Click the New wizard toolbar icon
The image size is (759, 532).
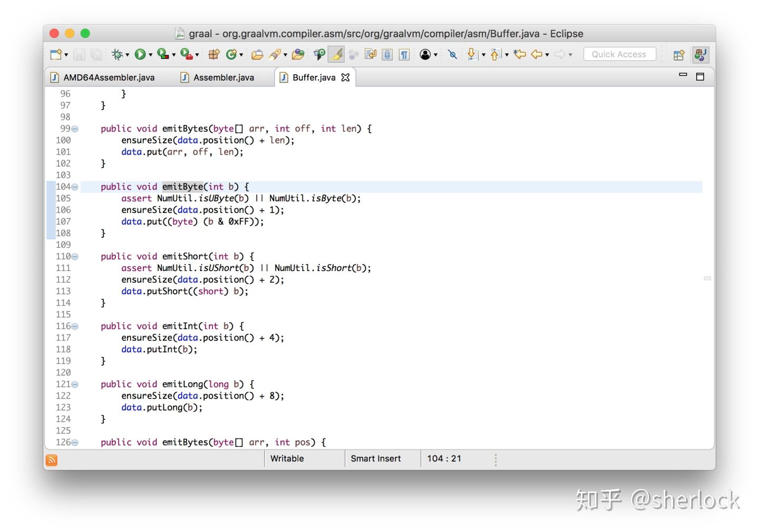[56, 54]
